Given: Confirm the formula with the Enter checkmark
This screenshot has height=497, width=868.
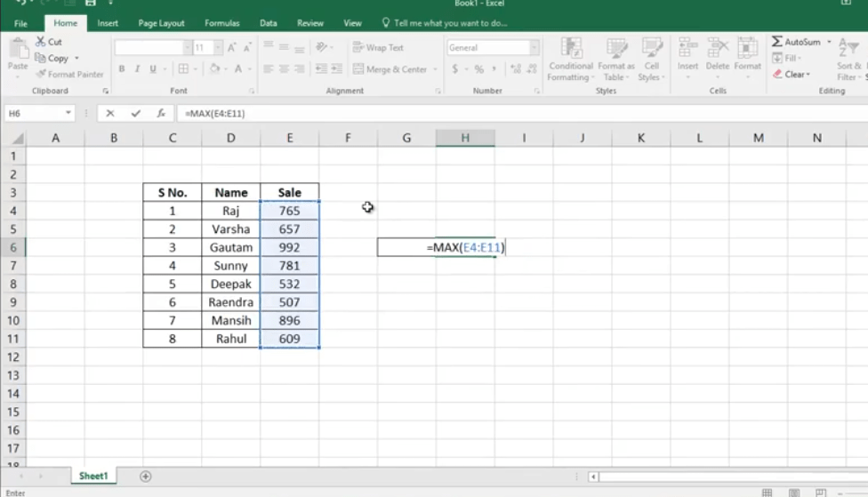Looking at the screenshot, I should coord(135,114).
